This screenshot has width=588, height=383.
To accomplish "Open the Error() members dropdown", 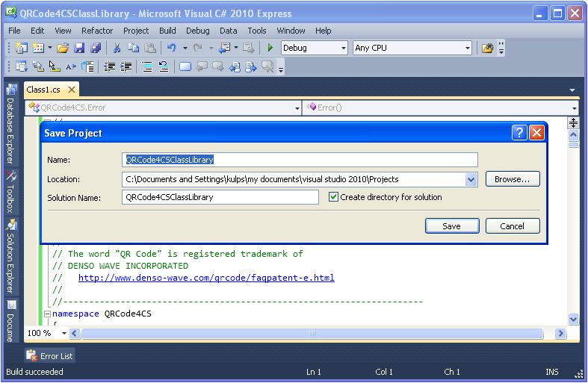I will (574, 108).
